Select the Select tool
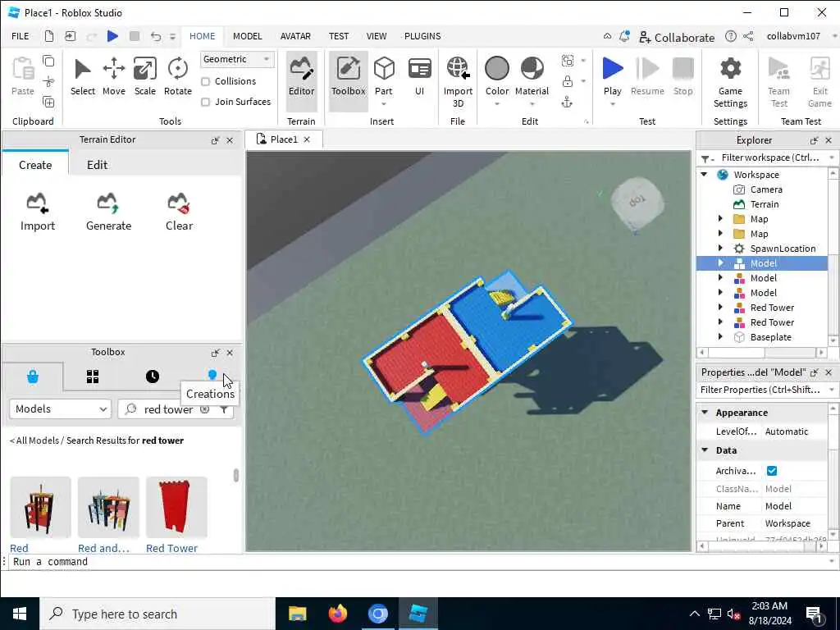Screen dimensions: 840x630 pyautogui.click(x=83, y=77)
